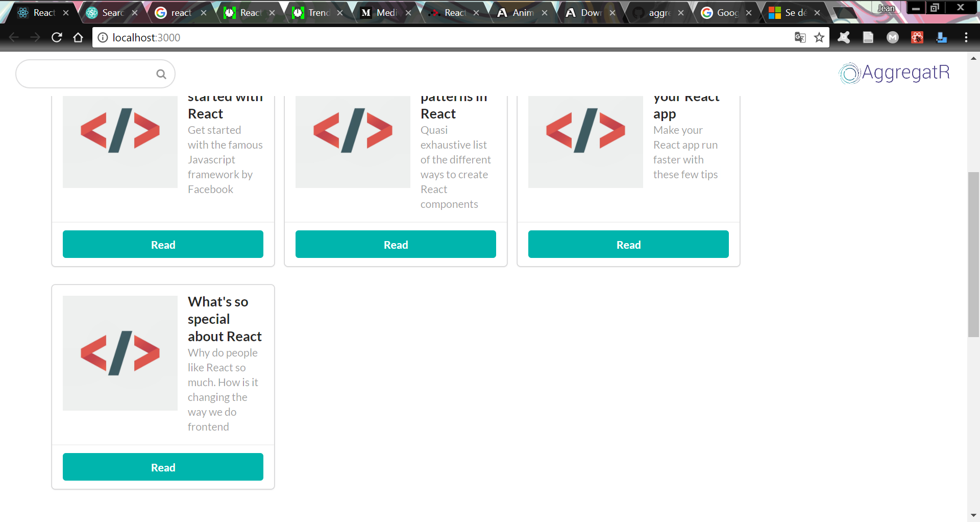The width and height of the screenshot is (980, 522).
Task: View site information icon beside localhost:3000
Action: (x=103, y=37)
